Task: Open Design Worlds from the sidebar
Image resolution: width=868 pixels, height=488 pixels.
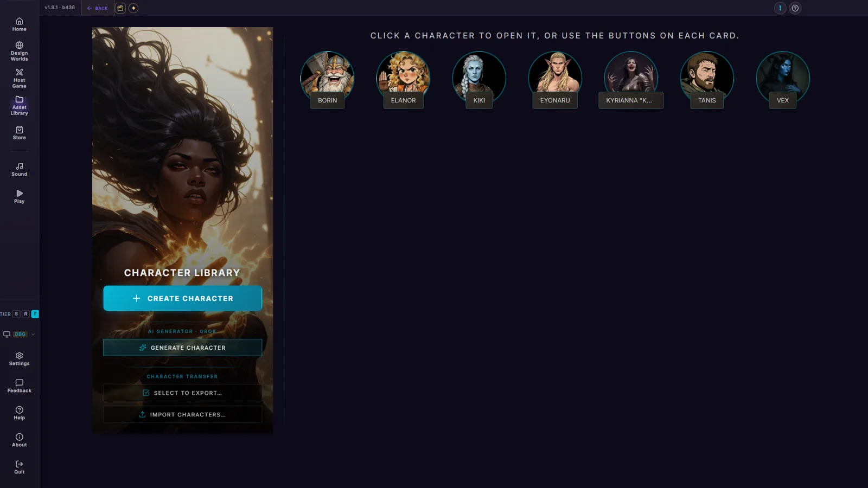Action: coord(19,52)
